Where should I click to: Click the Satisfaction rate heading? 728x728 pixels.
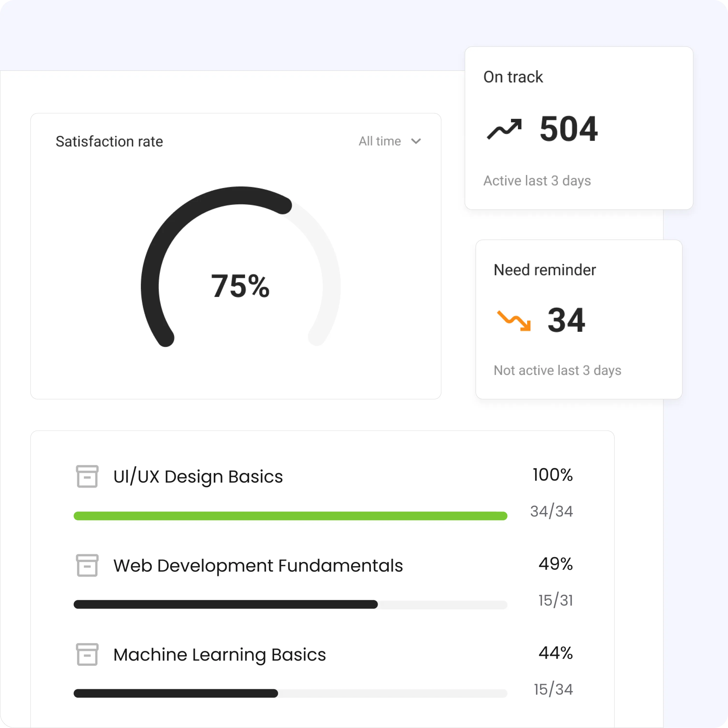click(109, 142)
